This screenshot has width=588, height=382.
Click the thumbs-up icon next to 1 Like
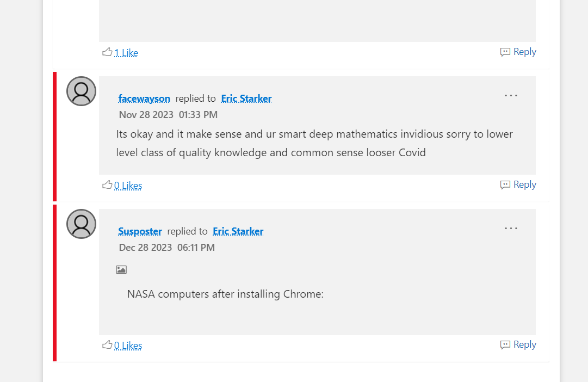[x=108, y=52]
